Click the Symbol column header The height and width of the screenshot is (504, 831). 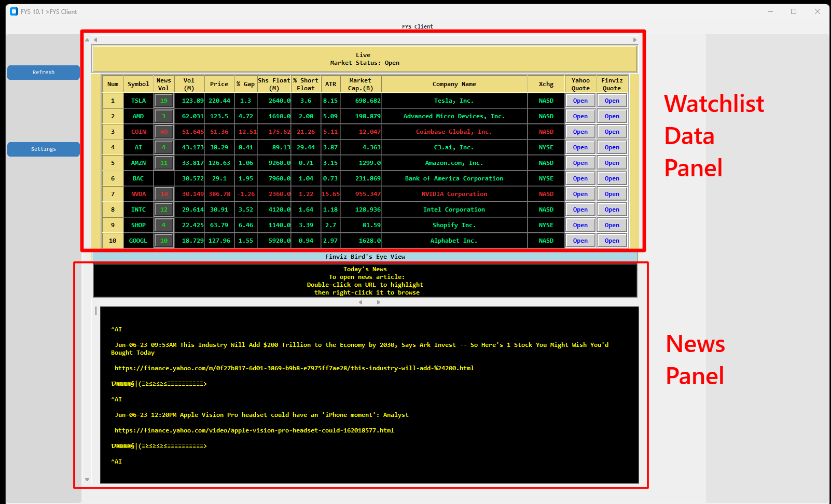[138, 84]
